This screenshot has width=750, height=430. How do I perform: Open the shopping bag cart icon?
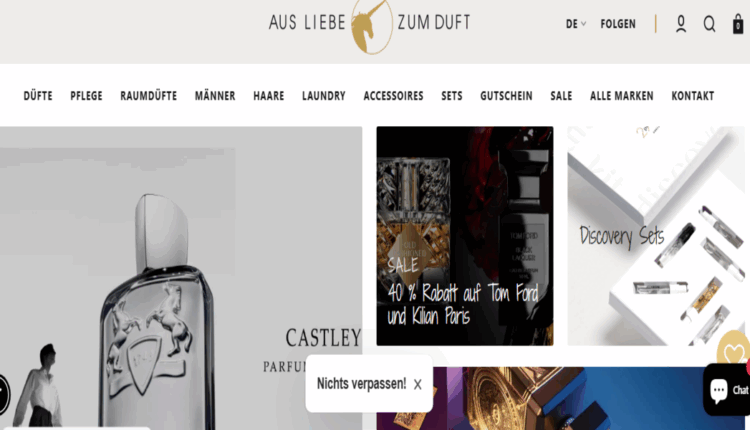click(738, 24)
